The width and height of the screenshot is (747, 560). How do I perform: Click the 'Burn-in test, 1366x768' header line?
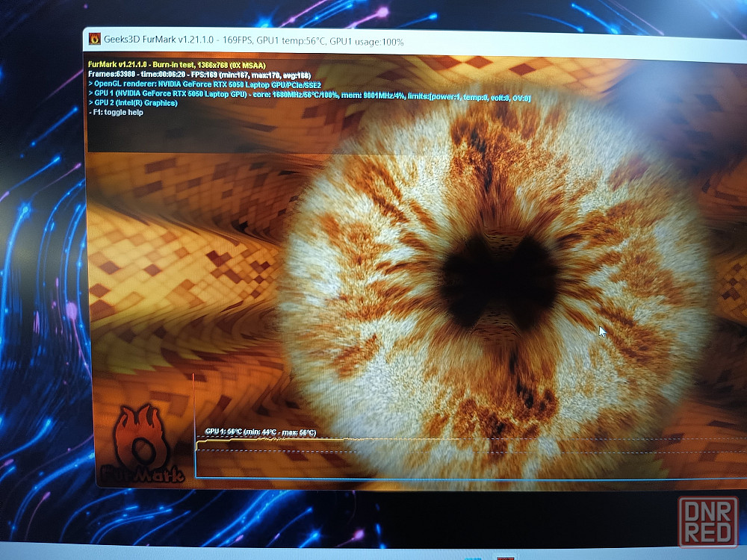(176, 65)
